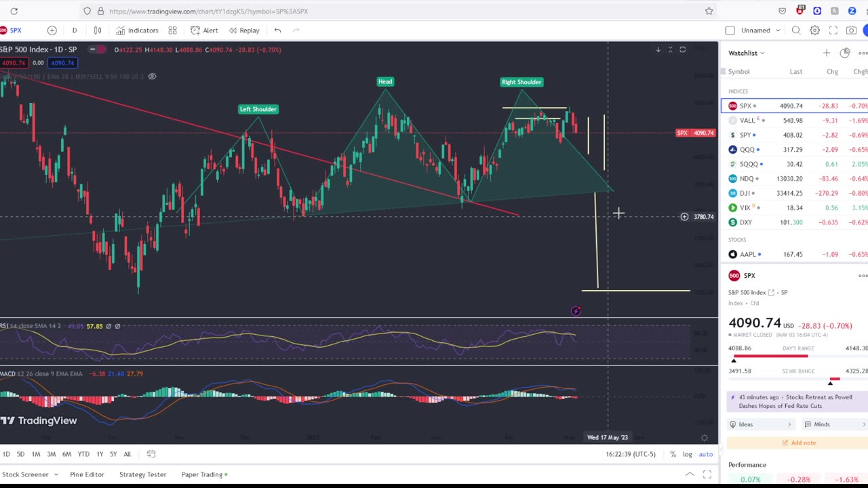Select the DXY row in the watchlist
The height and width of the screenshot is (488, 868).
pos(794,222)
